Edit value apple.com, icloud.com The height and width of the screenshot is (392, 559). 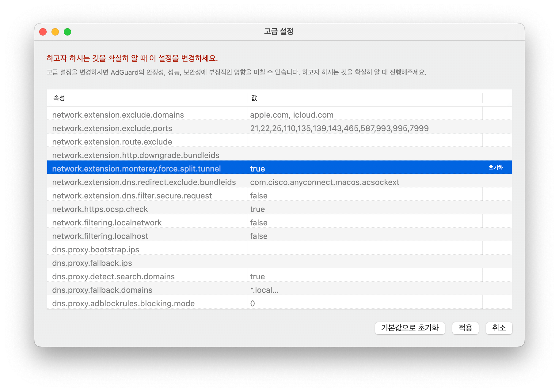coord(292,115)
